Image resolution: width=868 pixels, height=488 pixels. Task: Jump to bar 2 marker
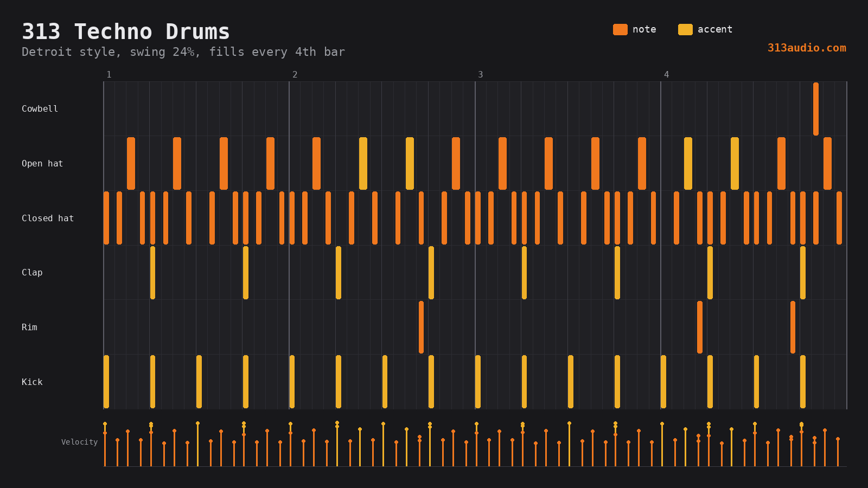click(295, 75)
